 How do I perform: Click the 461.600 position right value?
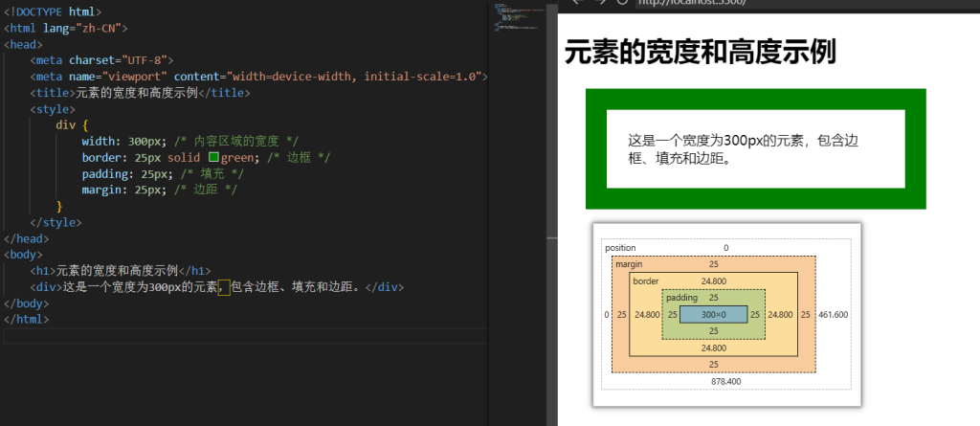[833, 314]
